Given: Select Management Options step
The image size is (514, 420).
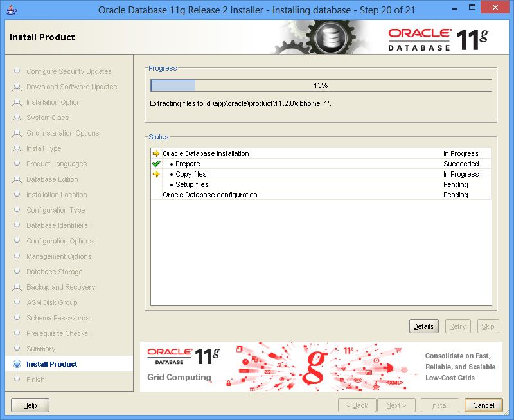Looking at the screenshot, I should (59, 256).
